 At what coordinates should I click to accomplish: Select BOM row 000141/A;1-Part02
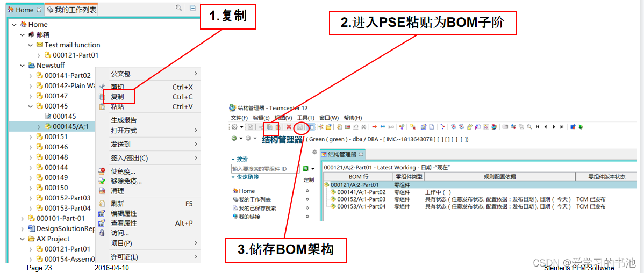pos(361,192)
